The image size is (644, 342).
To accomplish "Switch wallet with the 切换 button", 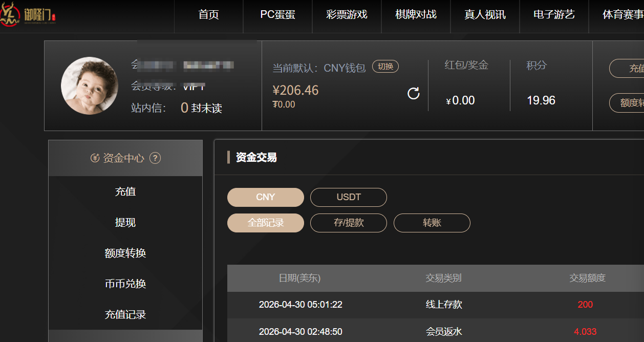I will tap(385, 67).
